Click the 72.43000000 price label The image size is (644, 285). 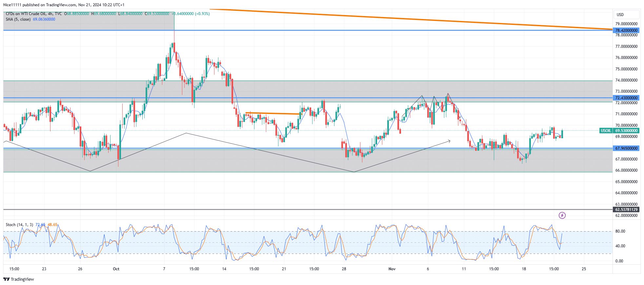coord(626,98)
